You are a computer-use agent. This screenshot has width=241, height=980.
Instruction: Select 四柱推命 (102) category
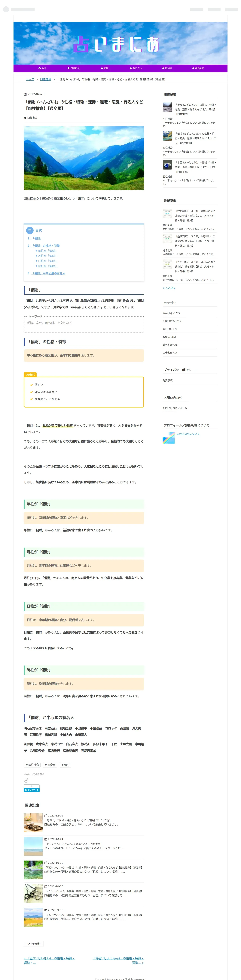(171, 314)
